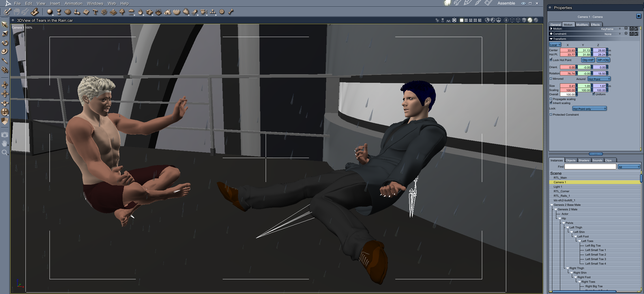This screenshot has width=644, height=294.
Task: Toggle the Uniform scaling checkbox
Action: tap(594, 94)
